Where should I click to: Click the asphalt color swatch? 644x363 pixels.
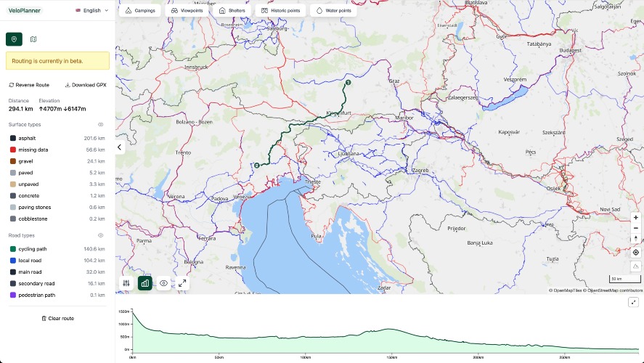click(13, 139)
